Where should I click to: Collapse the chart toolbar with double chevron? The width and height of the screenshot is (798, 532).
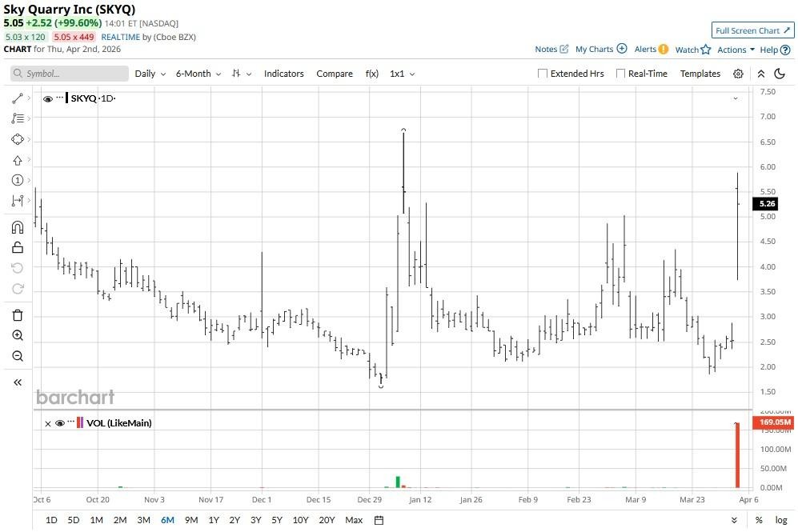[x=761, y=74]
